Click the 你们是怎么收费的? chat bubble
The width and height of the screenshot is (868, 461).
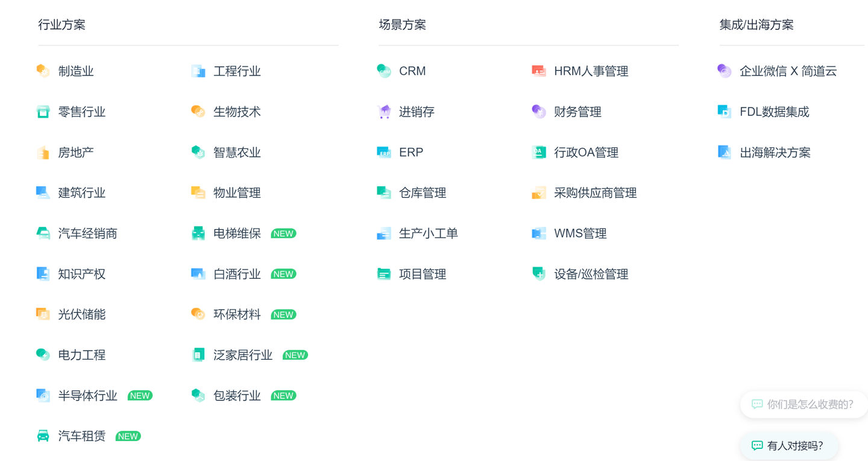coord(803,404)
